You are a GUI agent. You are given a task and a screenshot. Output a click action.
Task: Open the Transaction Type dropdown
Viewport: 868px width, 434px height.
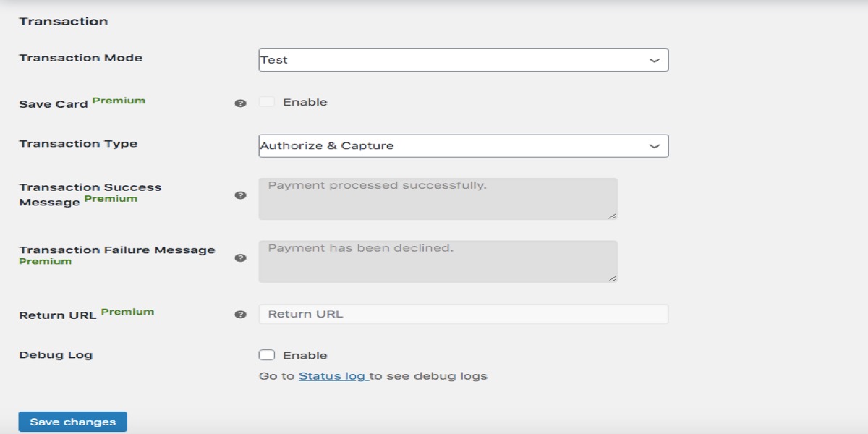pos(464,145)
